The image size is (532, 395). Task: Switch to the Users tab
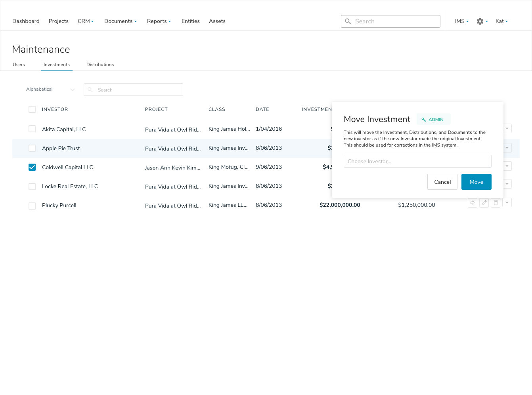[x=19, y=65]
